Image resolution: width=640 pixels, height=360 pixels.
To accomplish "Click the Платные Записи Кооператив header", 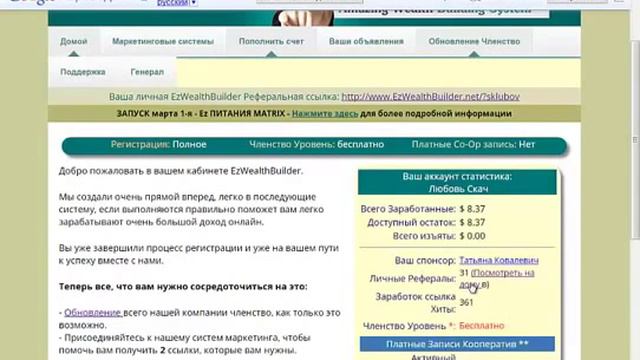I will [457, 344].
